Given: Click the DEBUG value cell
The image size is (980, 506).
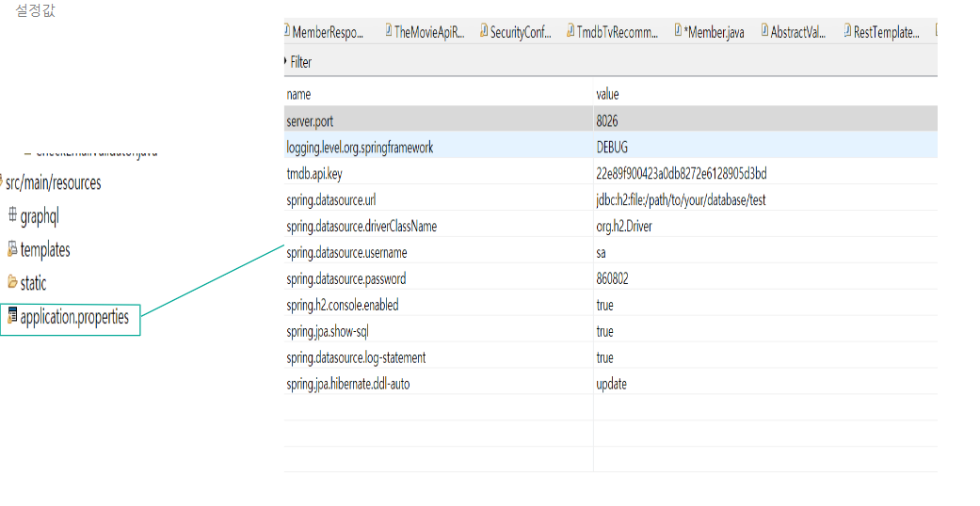Looking at the screenshot, I should pyautogui.click(x=613, y=148).
